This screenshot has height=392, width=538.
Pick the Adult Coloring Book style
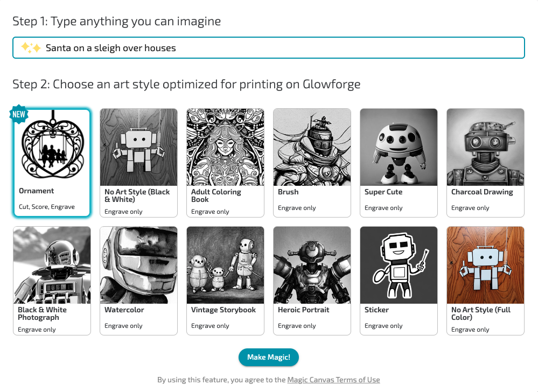225,147
